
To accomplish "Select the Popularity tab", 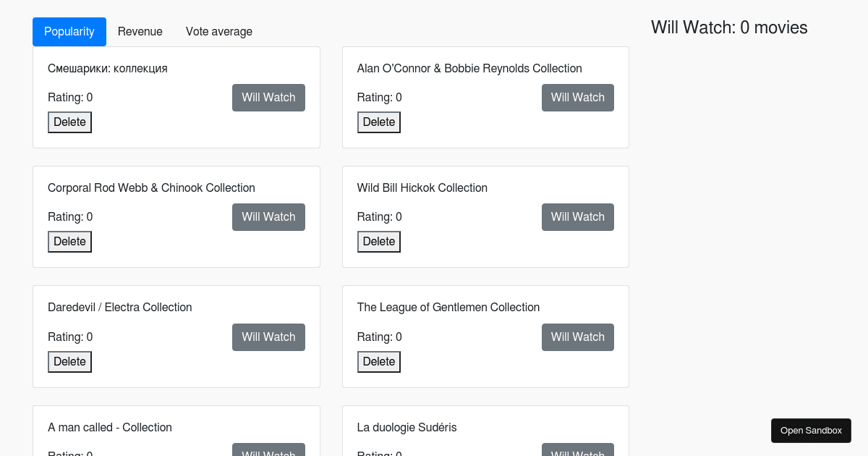I will click(69, 32).
